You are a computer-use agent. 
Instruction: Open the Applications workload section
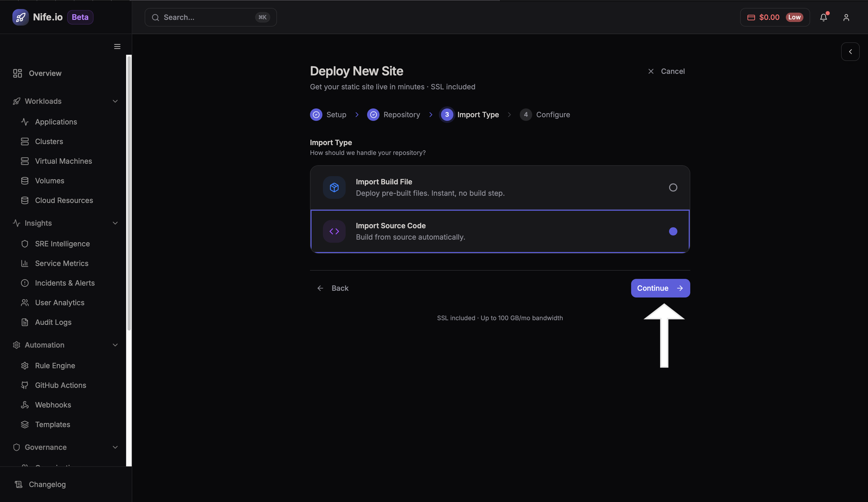pos(56,122)
